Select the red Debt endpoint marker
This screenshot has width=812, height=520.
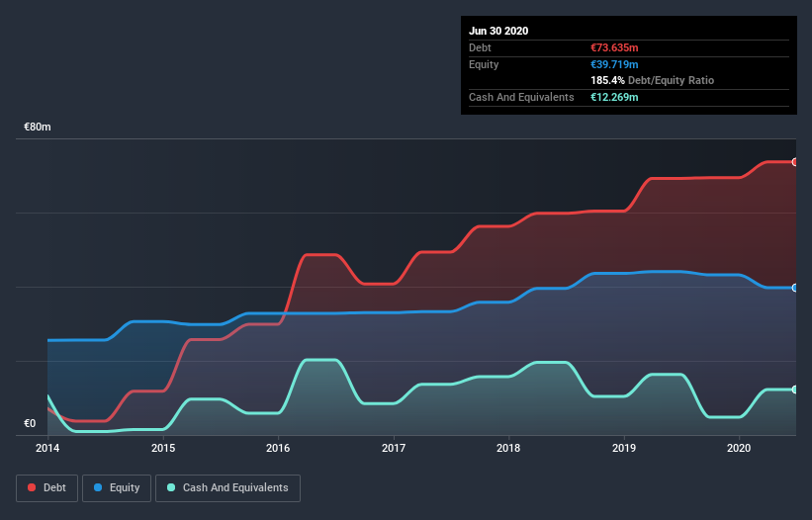pos(795,162)
